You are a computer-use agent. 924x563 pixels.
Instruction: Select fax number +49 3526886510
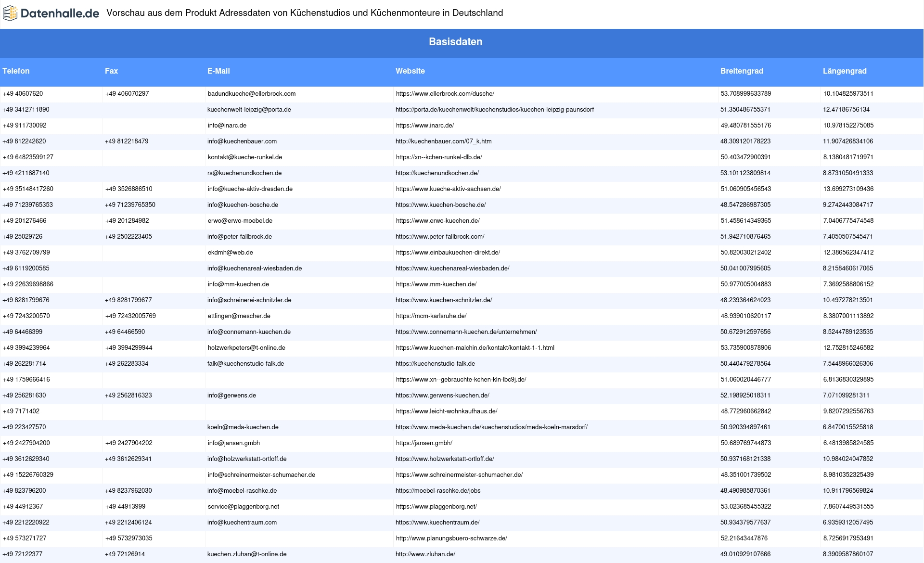coord(129,189)
